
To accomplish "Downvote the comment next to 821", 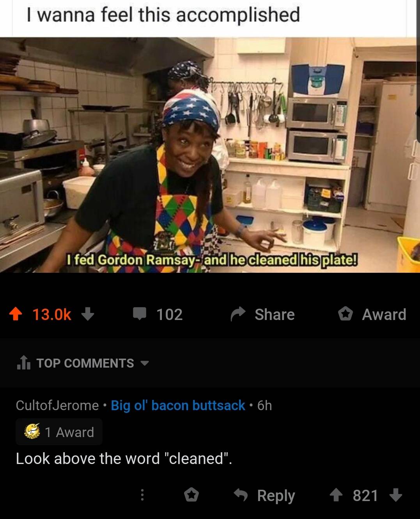I will click(396, 495).
